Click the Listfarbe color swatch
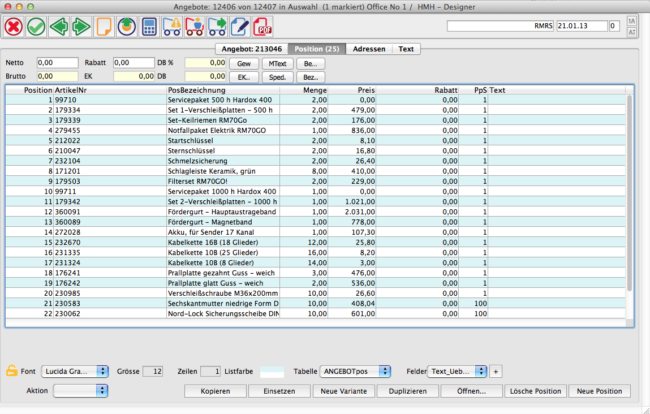 (272, 371)
